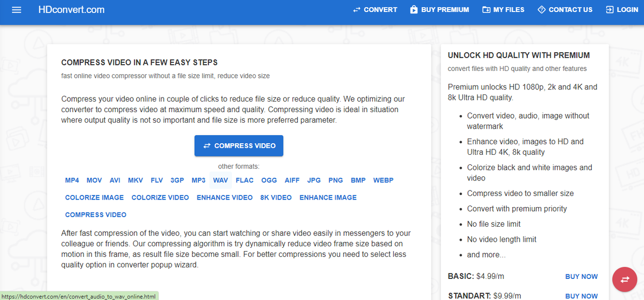Click the 'Compress video to smaller size' bullet
The image size is (644, 300).
tap(520, 193)
